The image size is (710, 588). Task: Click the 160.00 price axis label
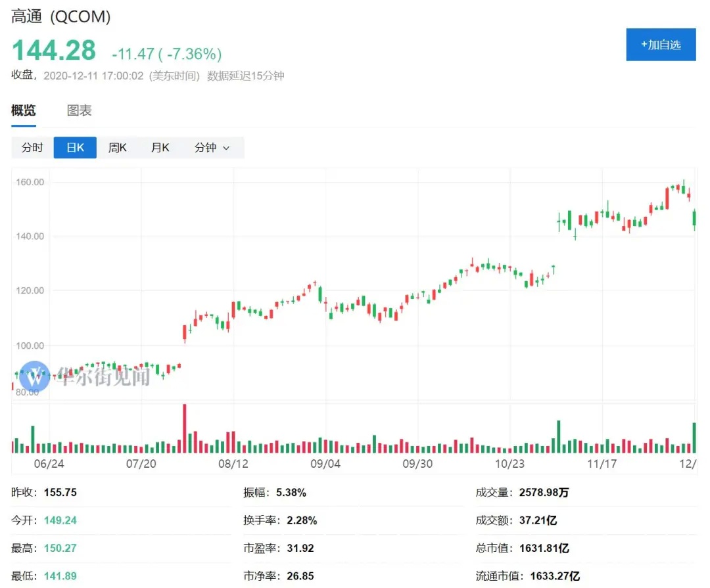click(30, 182)
